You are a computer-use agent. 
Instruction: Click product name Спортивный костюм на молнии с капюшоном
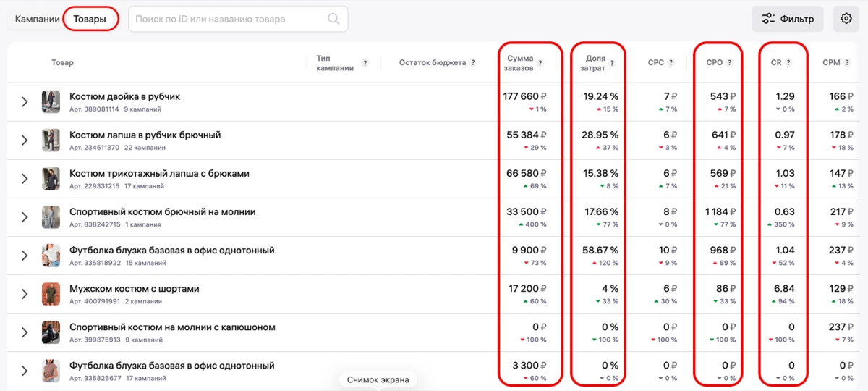[x=172, y=327]
